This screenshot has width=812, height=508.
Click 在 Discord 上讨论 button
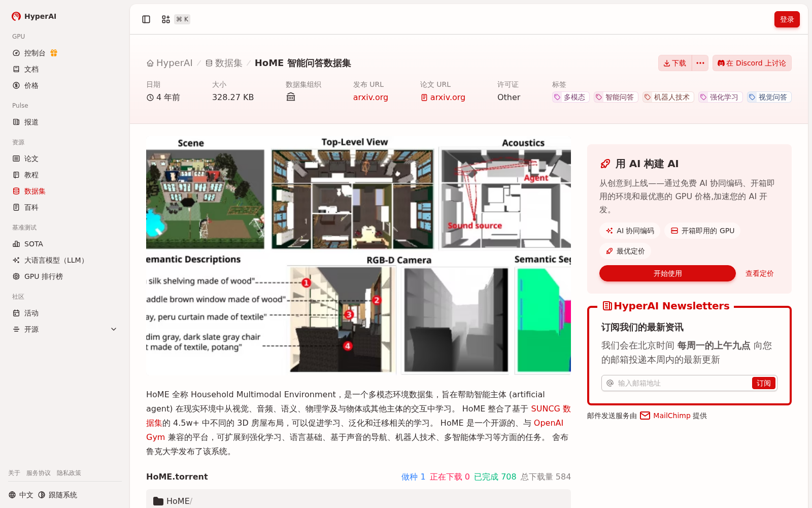(752, 63)
